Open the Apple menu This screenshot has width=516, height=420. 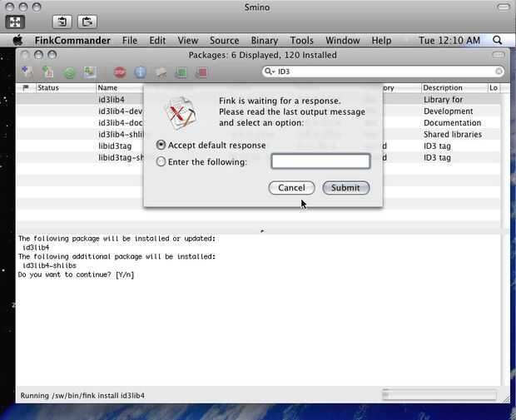[17, 40]
